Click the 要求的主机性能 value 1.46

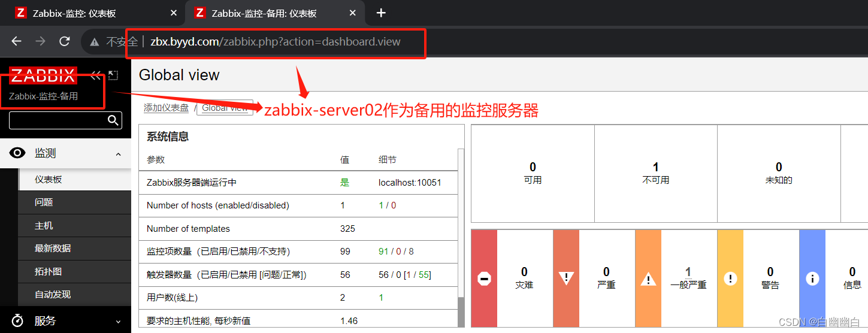point(349,321)
